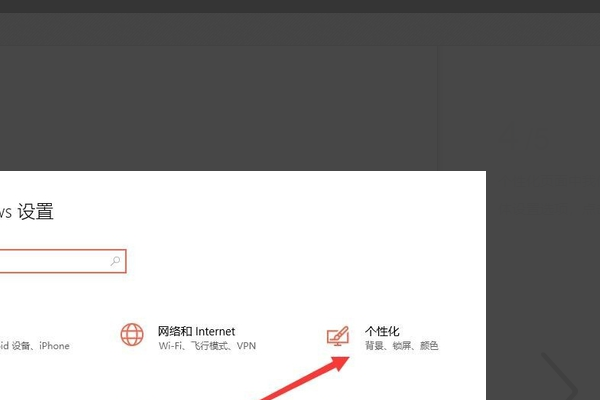Click the red annotation arrow head
The width and height of the screenshot is (600, 400).
(x=340, y=363)
